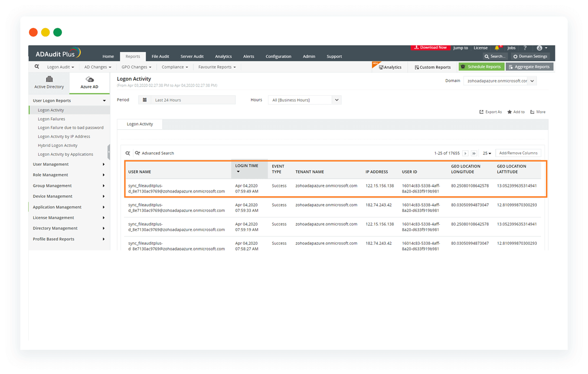Expand Role Management in the sidebar

pos(69,175)
